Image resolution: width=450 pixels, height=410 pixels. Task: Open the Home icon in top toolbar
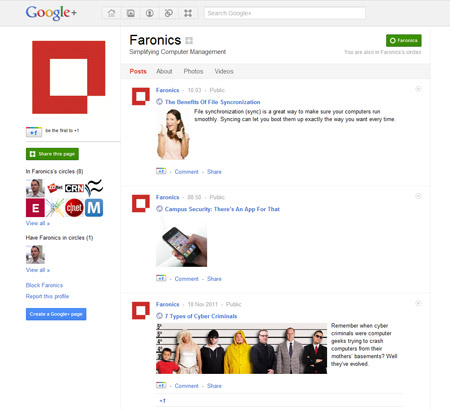click(x=111, y=13)
